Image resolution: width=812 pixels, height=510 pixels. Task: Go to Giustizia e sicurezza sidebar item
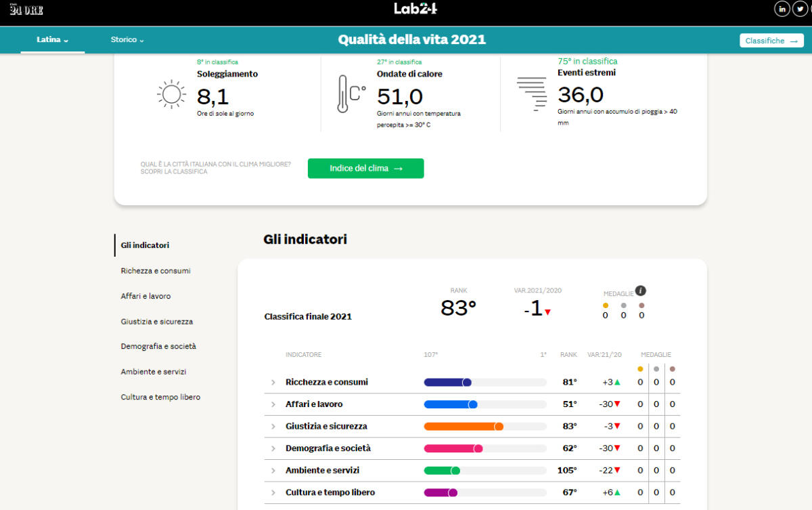tap(156, 322)
